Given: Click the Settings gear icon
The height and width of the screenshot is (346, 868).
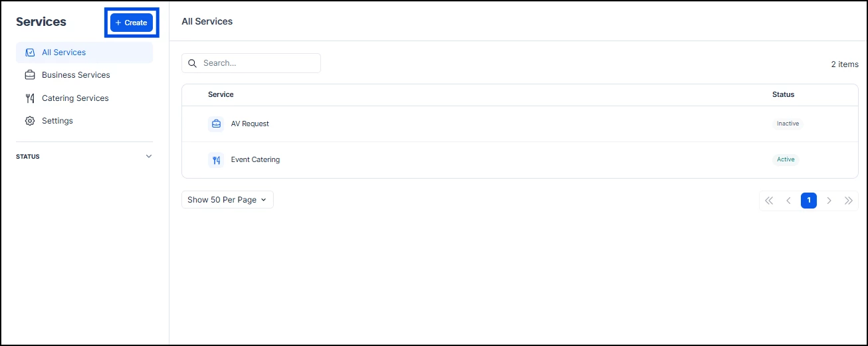Looking at the screenshot, I should (x=29, y=121).
